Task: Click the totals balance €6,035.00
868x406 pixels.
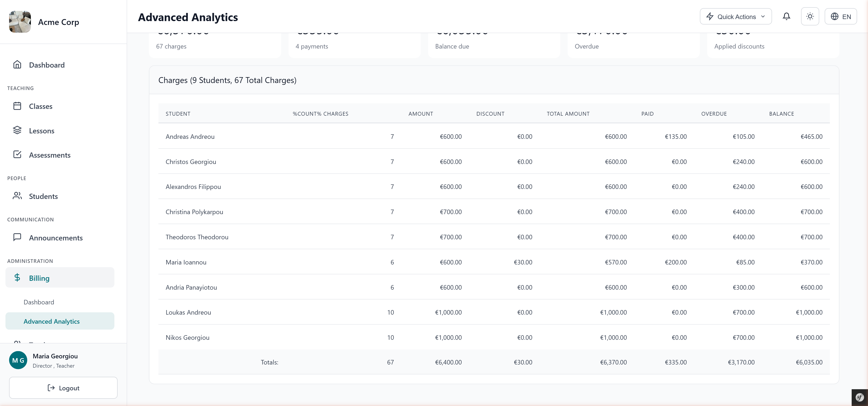Action: coord(809,362)
